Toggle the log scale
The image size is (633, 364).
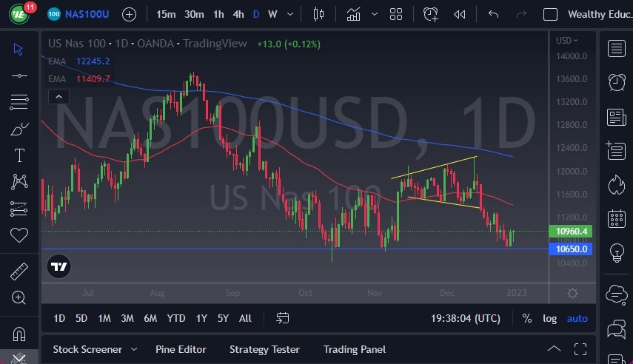pos(549,318)
